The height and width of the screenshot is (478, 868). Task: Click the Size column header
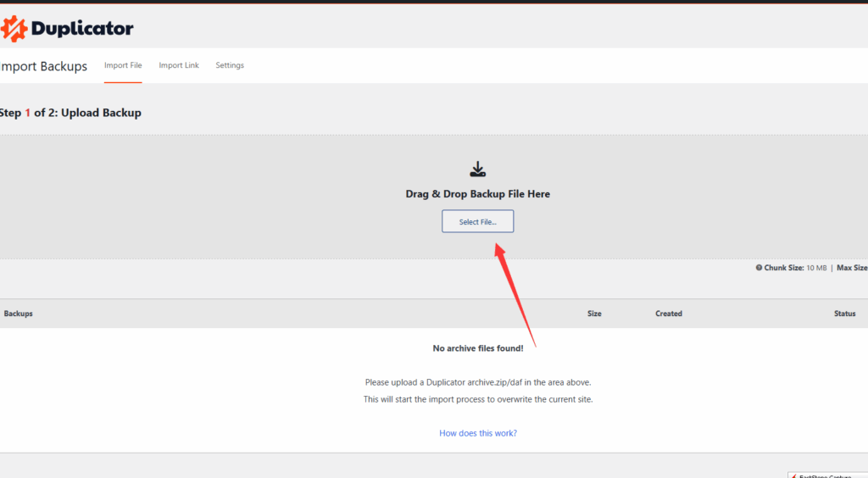(594, 314)
